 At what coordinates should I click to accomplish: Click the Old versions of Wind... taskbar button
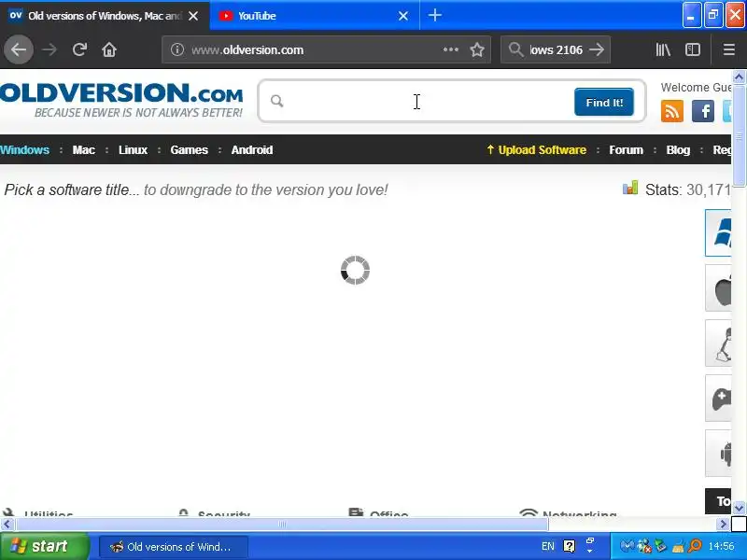click(x=174, y=547)
